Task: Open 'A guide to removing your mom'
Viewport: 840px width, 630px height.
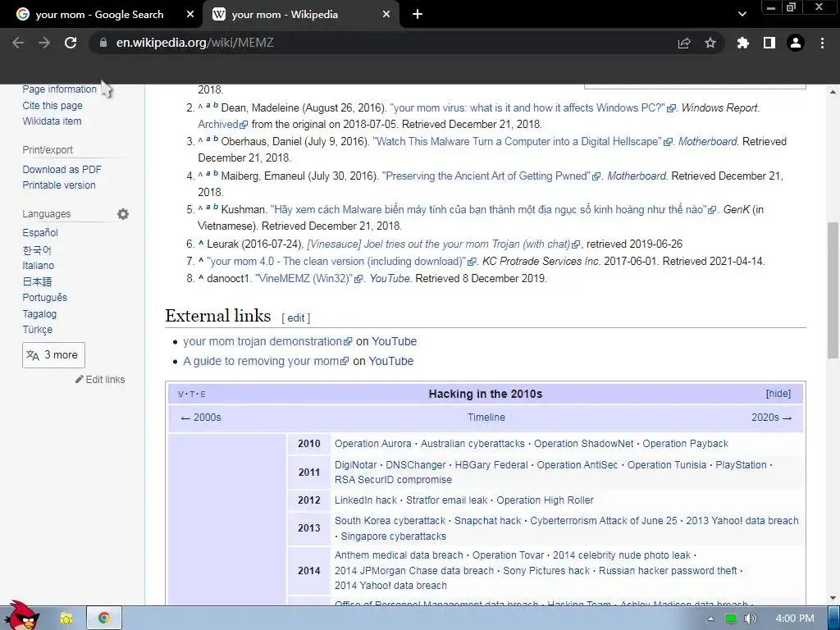Action: 266,361
